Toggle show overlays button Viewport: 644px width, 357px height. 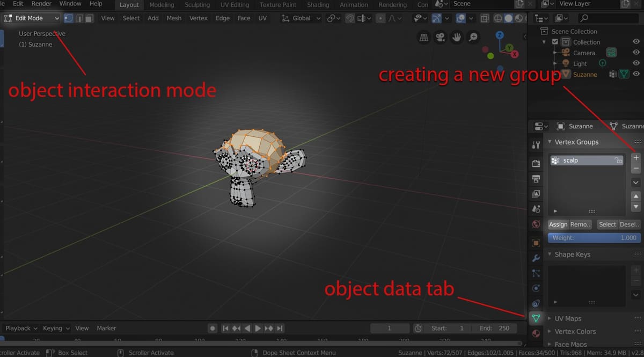[460, 18]
